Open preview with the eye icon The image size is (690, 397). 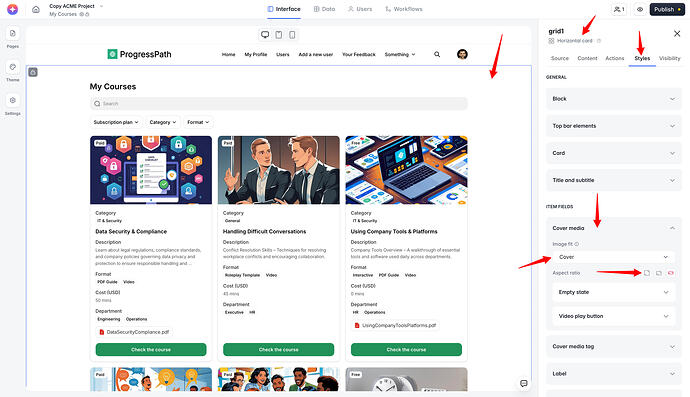point(640,9)
